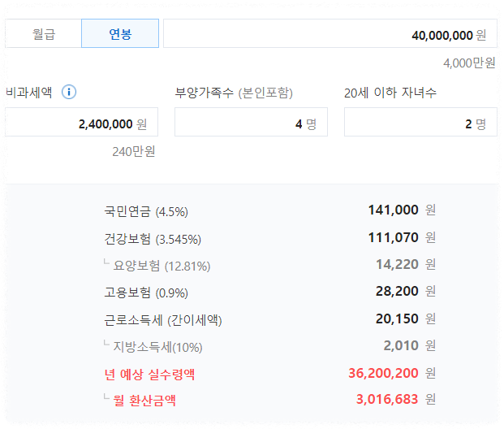Click the 요양보험 (12.81%) row label

(162, 266)
